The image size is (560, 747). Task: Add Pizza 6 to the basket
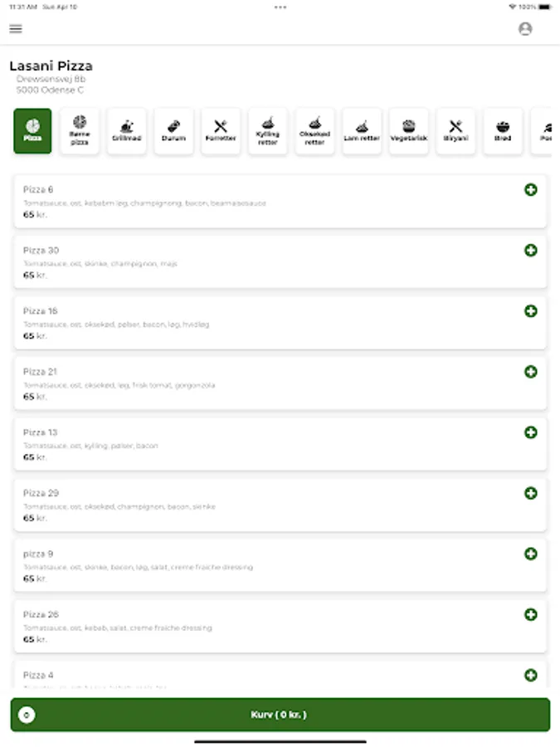point(531,190)
